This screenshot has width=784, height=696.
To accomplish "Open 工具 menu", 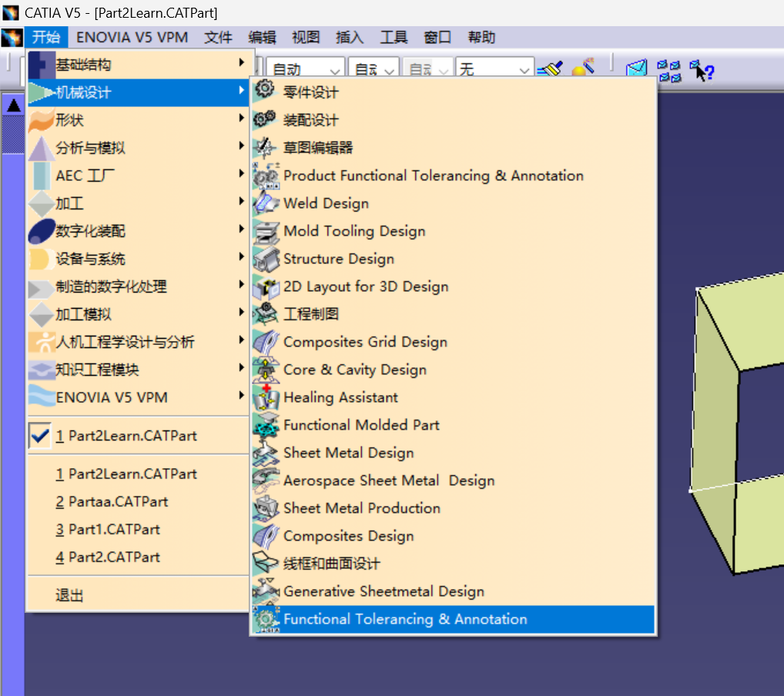I will tap(394, 37).
